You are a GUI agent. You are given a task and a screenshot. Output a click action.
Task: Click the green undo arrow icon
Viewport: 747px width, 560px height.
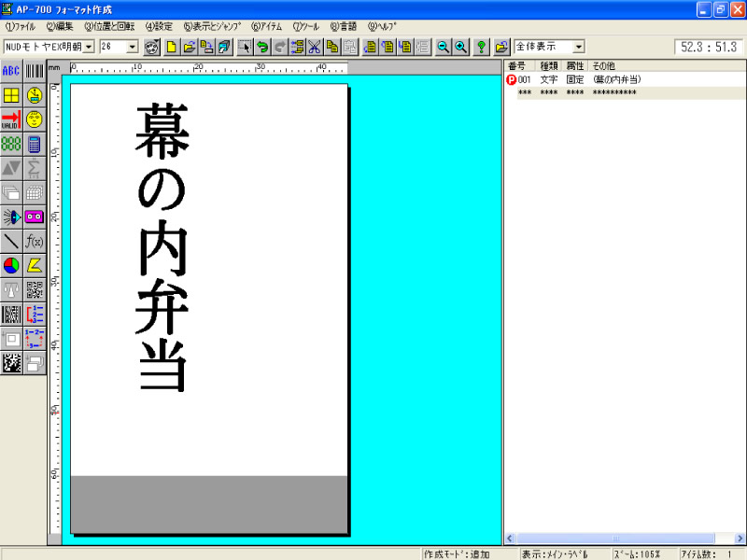click(x=262, y=46)
